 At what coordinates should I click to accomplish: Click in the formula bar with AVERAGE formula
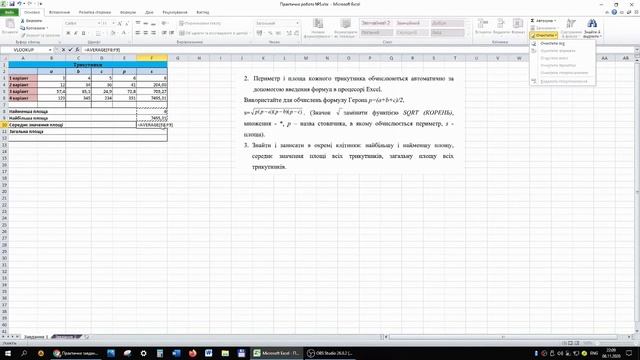(x=357, y=50)
